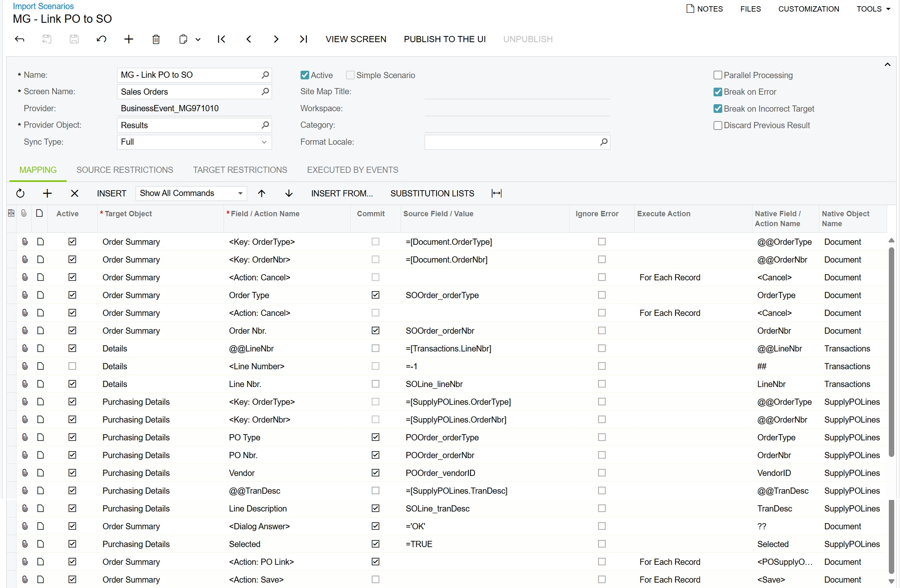Click the delete trash icon in toolbar
The image size is (900, 588).
156,39
